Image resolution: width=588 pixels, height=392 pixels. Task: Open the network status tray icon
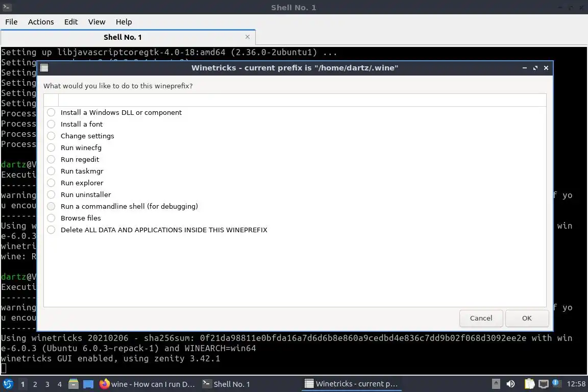pos(544,384)
